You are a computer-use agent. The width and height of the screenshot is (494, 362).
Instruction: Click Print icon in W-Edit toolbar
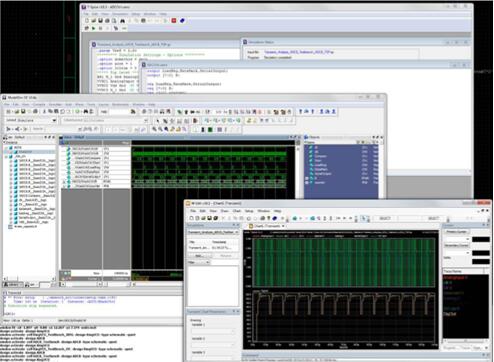tap(262, 218)
